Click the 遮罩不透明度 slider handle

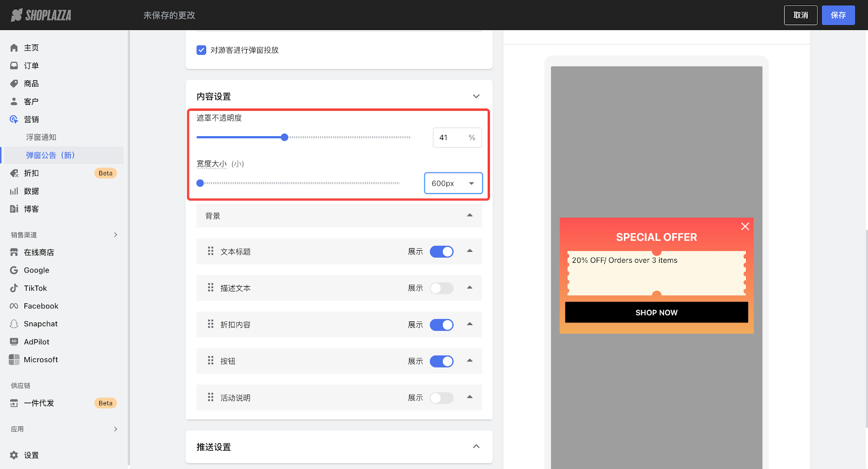(284, 137)
